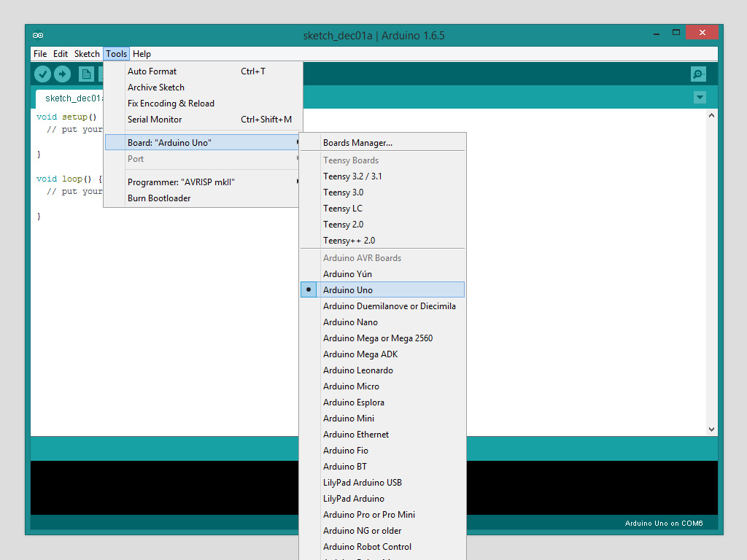Screen dimensions: 747x560
Task: Pick the Teensy LC board
Action: tap(382, 209)
